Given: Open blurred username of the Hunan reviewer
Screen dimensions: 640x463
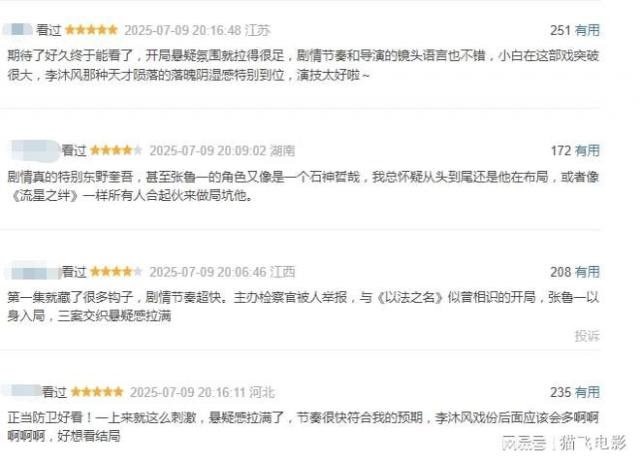Looking at the screenshot, I should pyautogui.click(x=34, y=150).
